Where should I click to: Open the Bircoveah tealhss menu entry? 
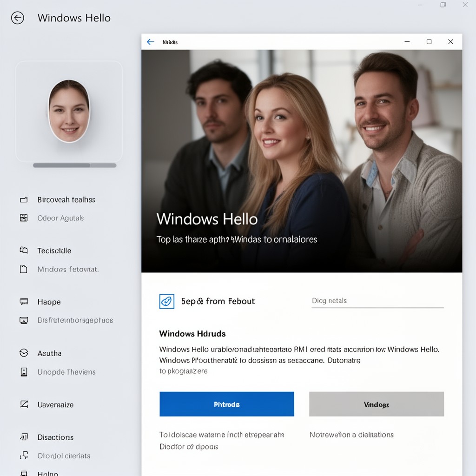[x=66, y=199]
